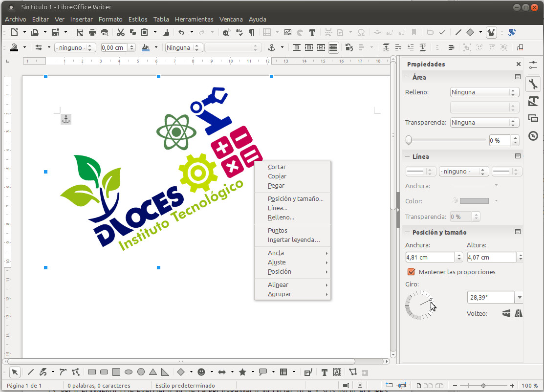Open the Ancla submenu

292,253
